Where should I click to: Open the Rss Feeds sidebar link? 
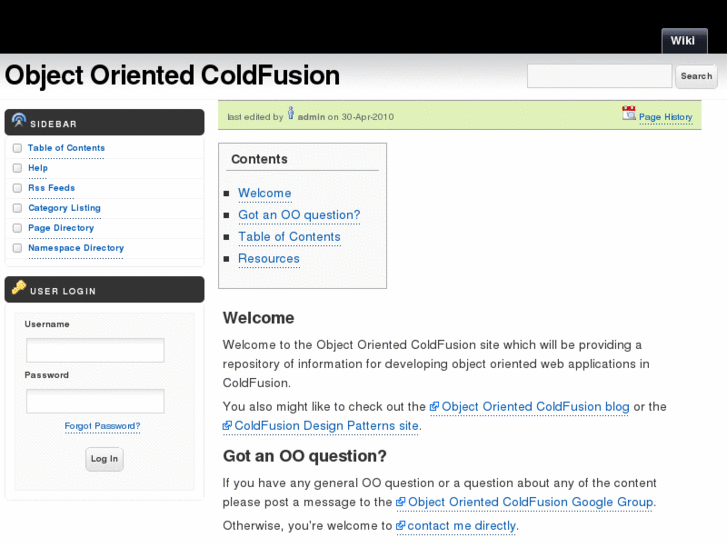pos(51,188)
